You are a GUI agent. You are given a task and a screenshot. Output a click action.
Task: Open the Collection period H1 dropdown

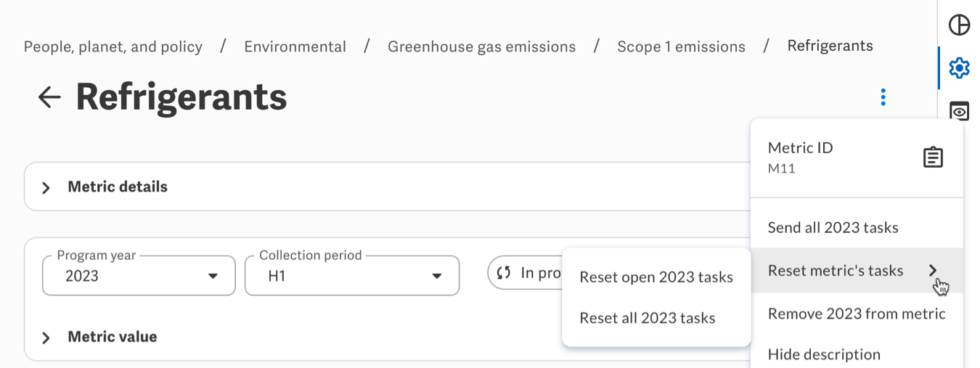point(352,276)
